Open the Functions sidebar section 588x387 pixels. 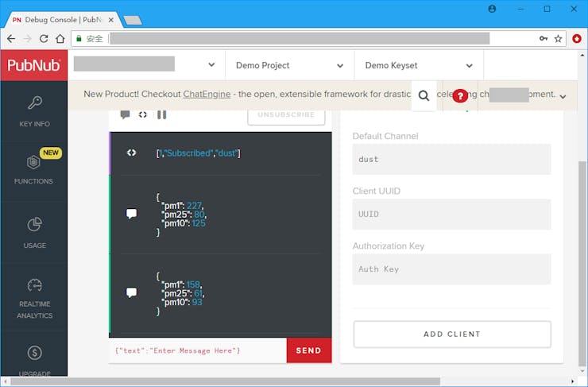coord(33,171)
